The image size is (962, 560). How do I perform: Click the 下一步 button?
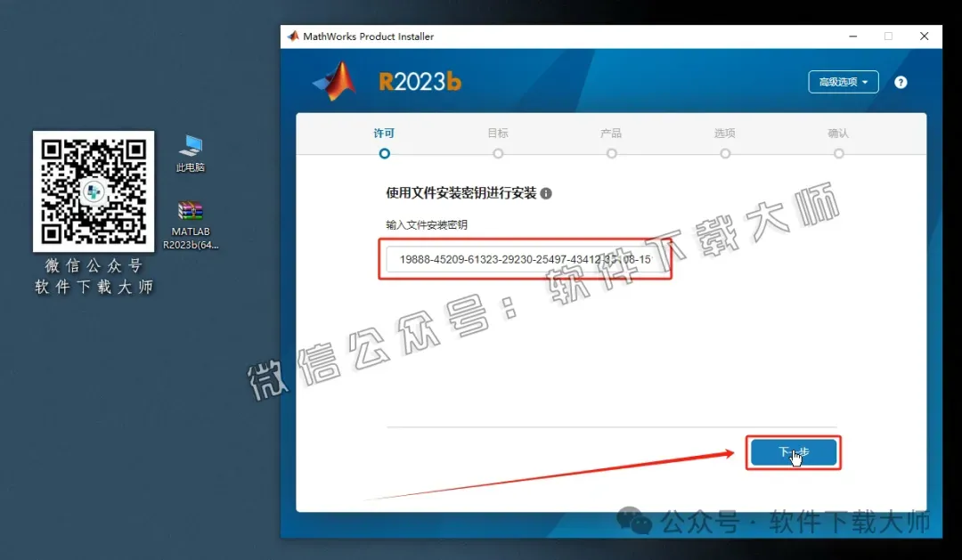point(794,452)
